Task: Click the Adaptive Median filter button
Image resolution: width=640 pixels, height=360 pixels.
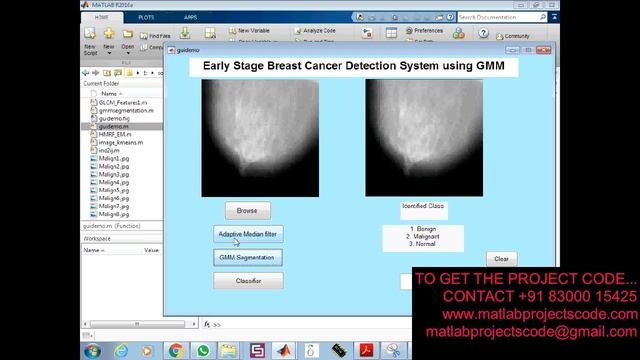Action: (248, 234)
